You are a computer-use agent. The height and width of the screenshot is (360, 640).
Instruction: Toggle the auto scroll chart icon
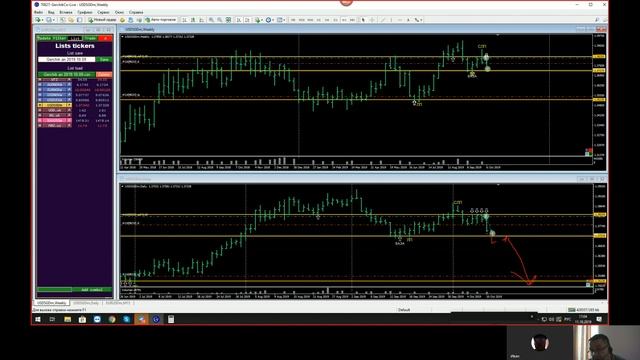click(239, 20)
